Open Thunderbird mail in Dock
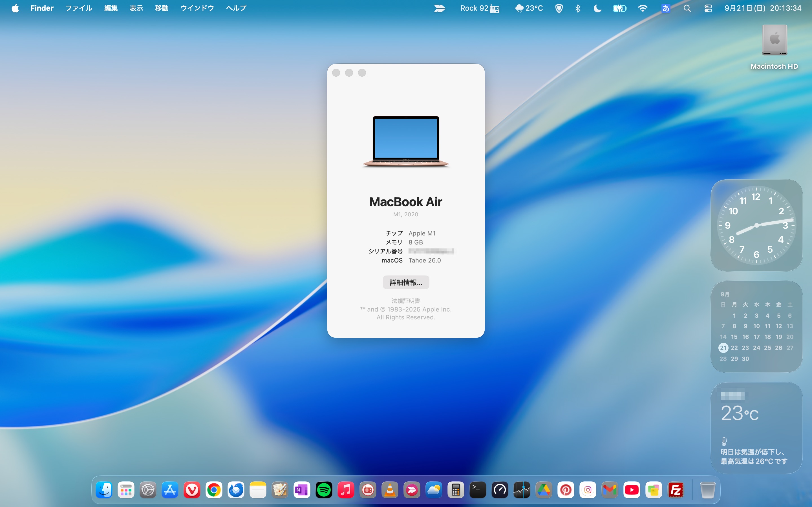812x507 pixels. click(236, 490)
